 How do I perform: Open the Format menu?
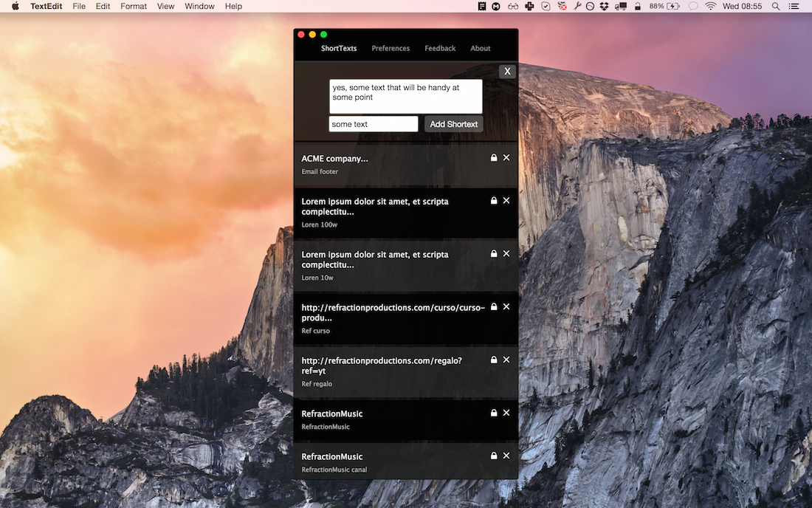click(134, 6)
